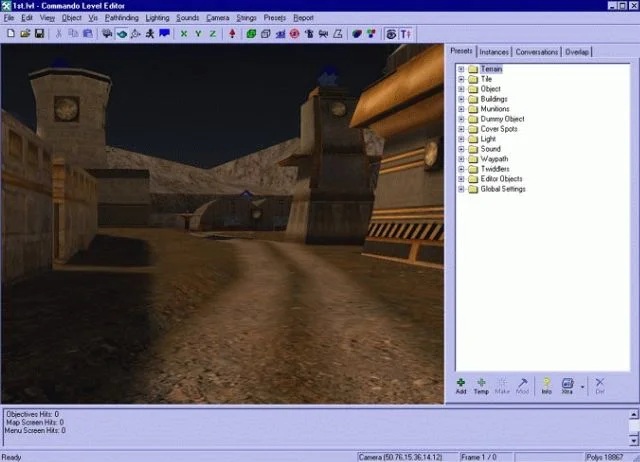Click the red-green-blue color dots icon
This screenshot has width=640, height=462.
click(x=371, y=34)
